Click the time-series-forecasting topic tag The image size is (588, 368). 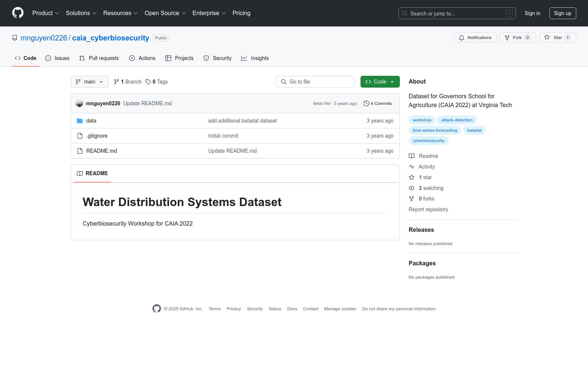(x=435, y=130)
